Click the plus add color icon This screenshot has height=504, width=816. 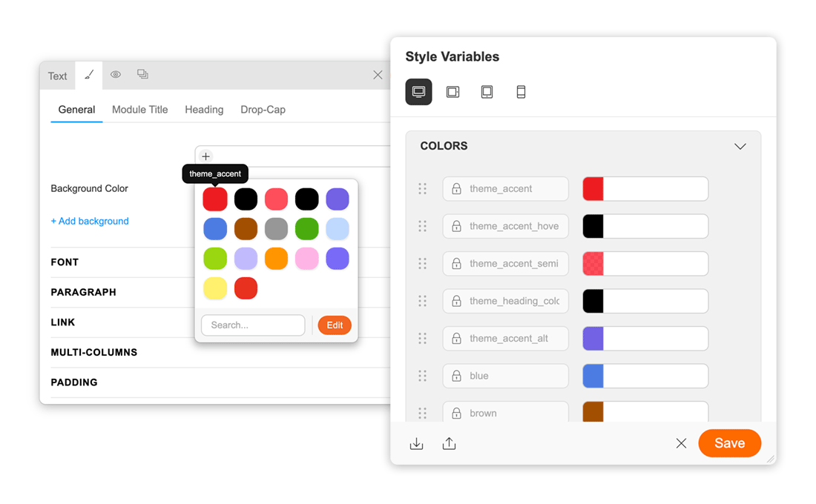[206, 156]
